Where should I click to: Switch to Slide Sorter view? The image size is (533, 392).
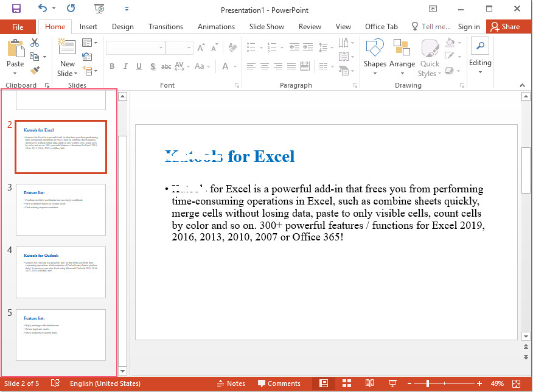[x=347, y=383]
